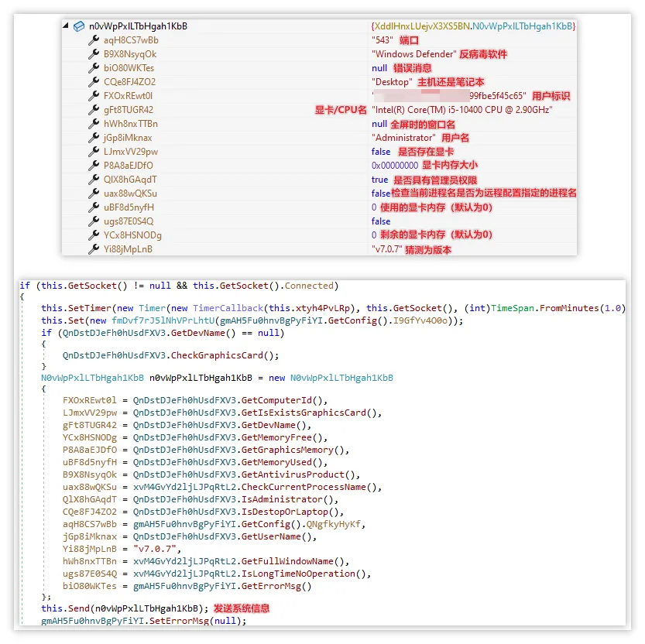Click the wrench icon next to FXOxREwt0l
Viewport: 645px width, 644px height.
(94, 96)
